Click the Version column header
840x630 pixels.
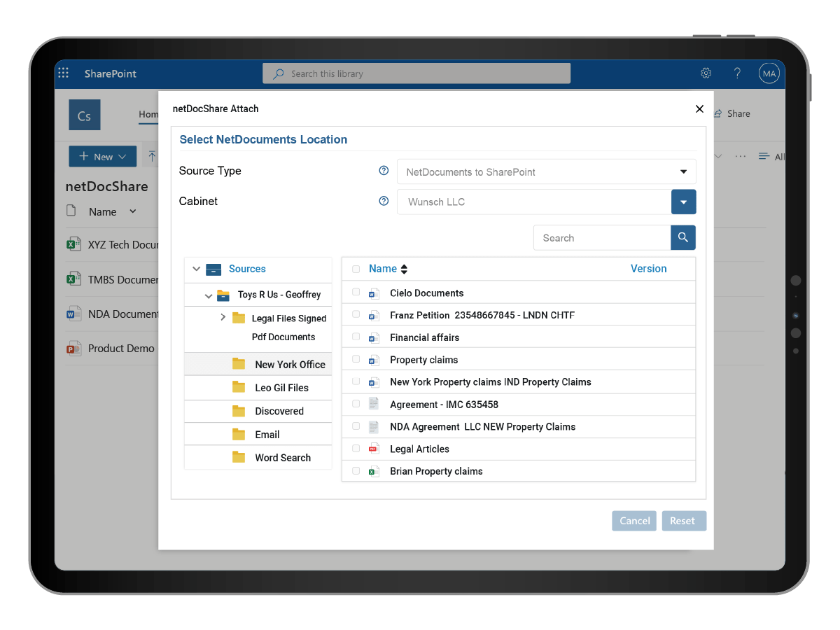(648, 269)
